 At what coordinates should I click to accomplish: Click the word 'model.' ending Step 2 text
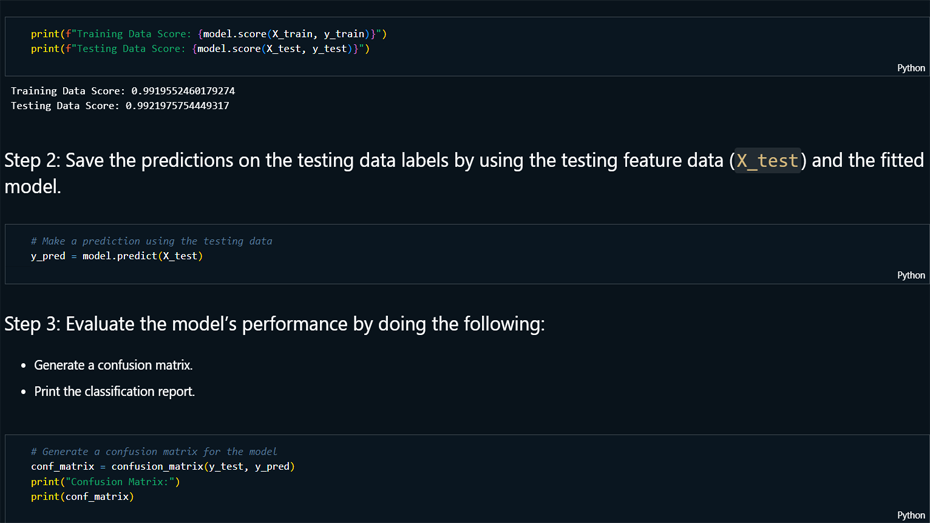click(x=32, y=187)
